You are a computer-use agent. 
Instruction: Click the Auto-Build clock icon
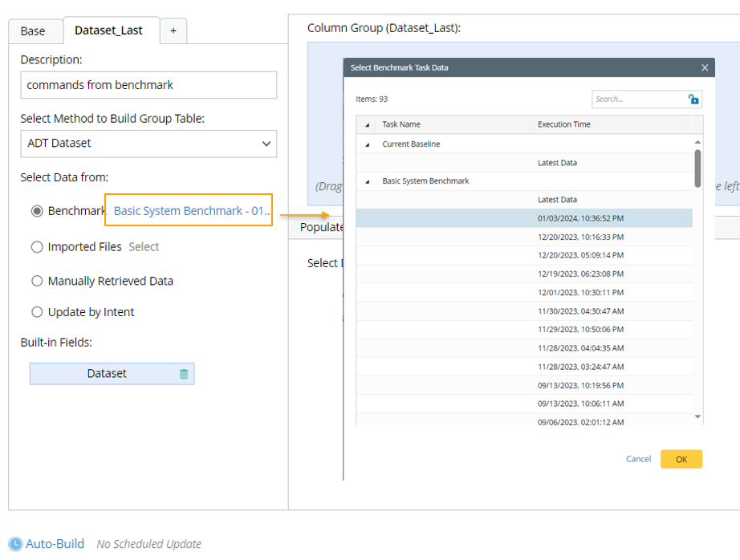[15, 544]
